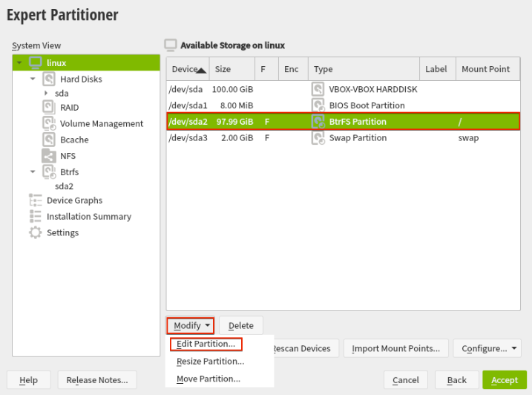Click the Bcache disk icon
Screen dimensions: 532x395
tap(49, 140)
